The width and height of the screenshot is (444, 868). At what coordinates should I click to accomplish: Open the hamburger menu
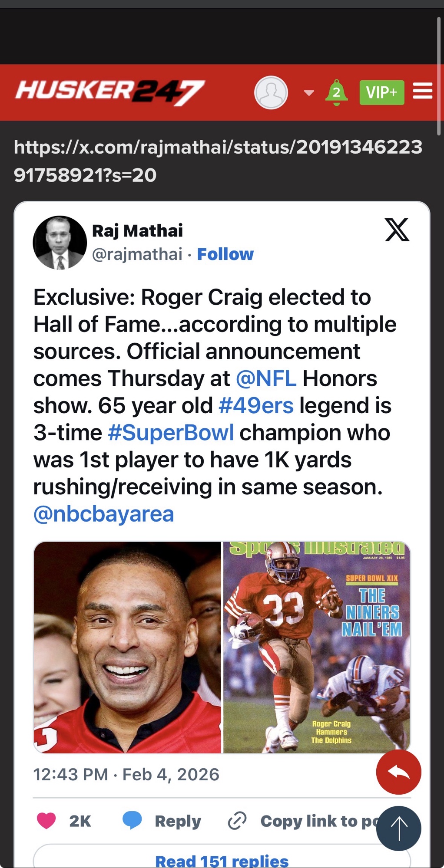[422, 91]
